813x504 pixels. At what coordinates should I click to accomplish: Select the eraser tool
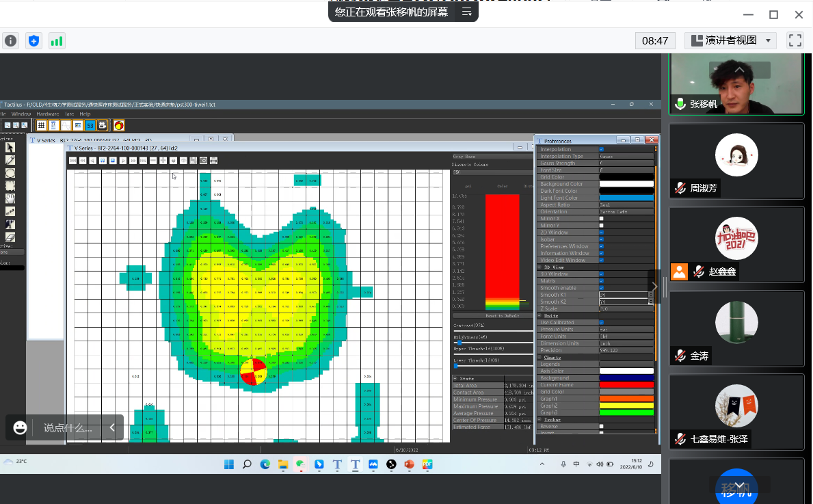pyautogui.click(x=10, y=237)
